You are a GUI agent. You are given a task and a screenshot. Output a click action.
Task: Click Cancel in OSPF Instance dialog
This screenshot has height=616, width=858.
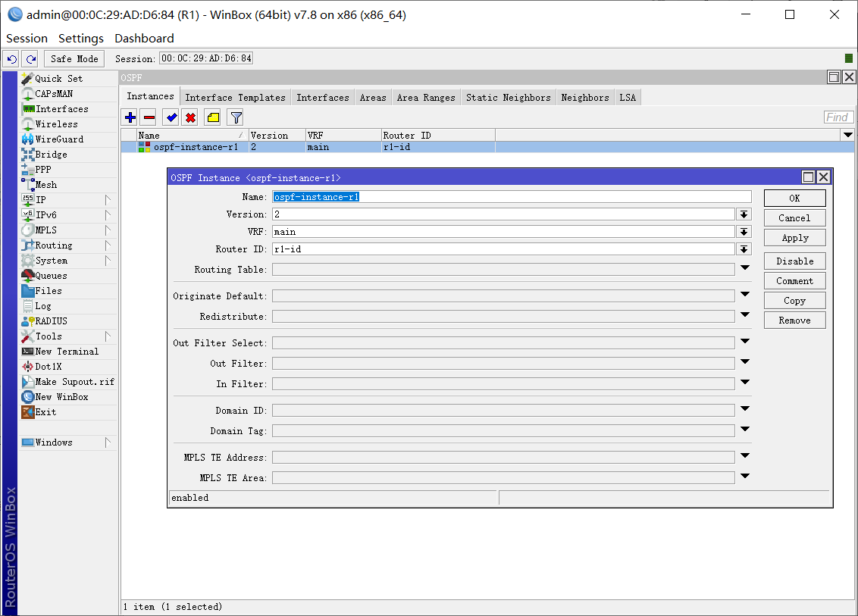click(794, 217)
